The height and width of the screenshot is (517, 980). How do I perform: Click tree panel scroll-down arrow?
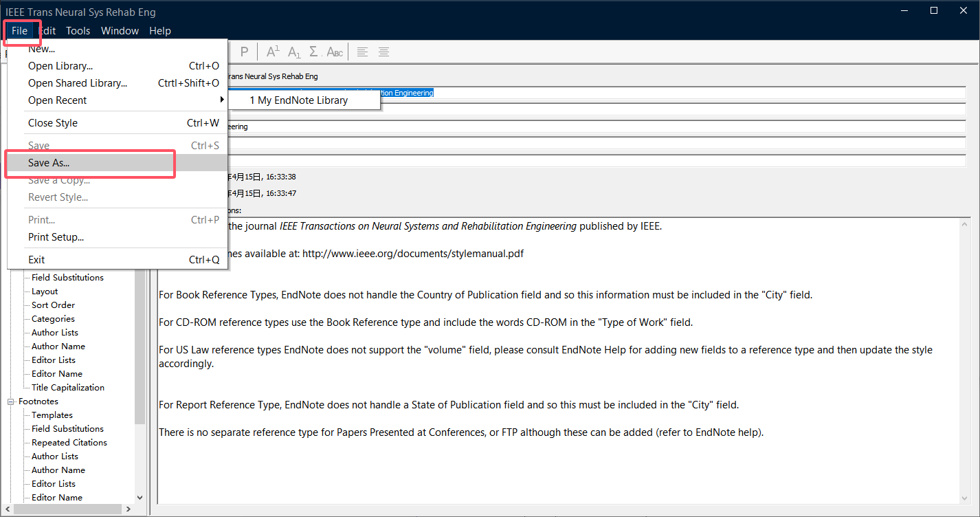140,497
